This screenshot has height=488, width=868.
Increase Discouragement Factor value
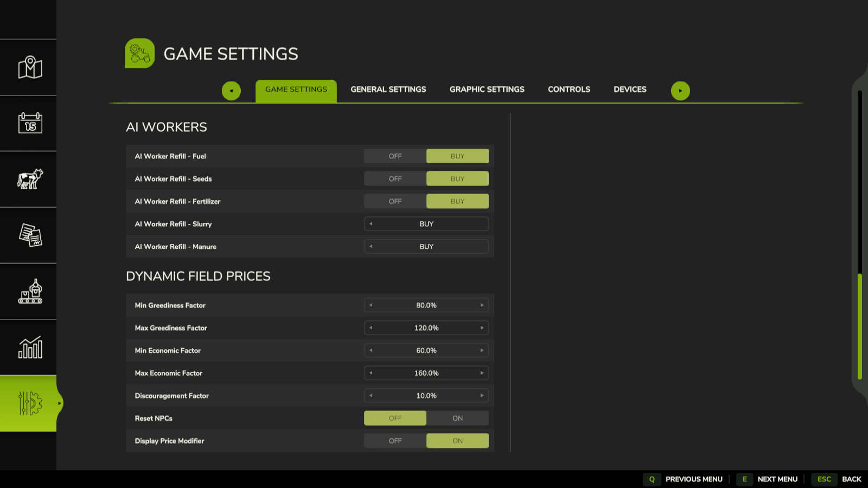coord(482,396)
